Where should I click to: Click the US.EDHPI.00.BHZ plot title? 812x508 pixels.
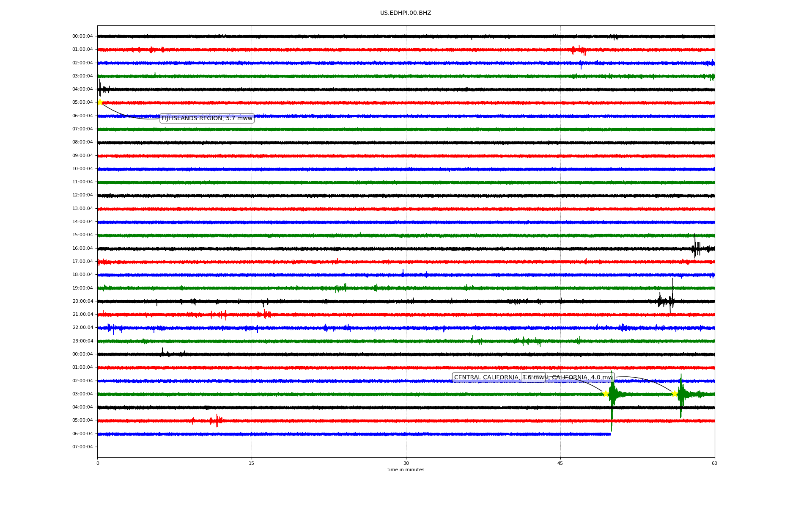click(x=406, y=13)
